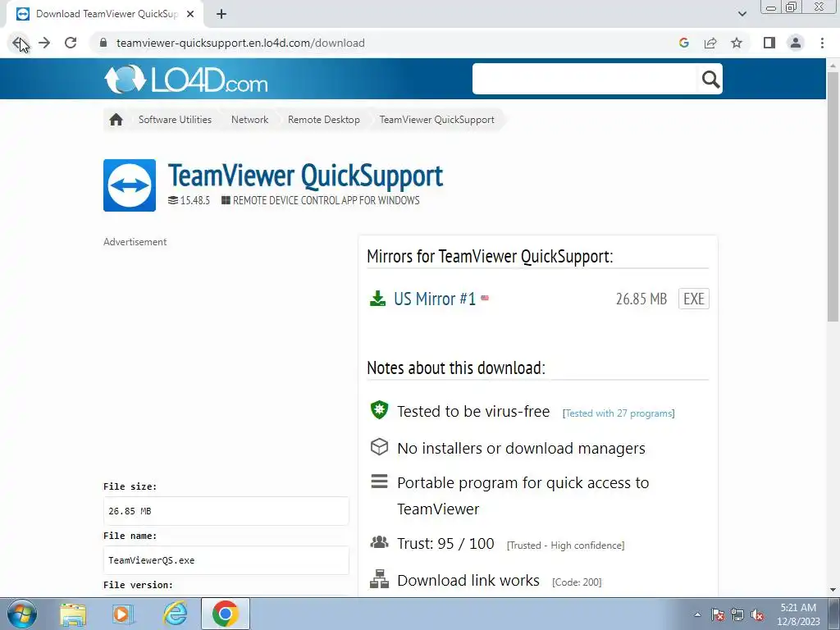Open the Tested with 27 programs link
Viewport: 840px width, 630px height.
coord(619,413)
